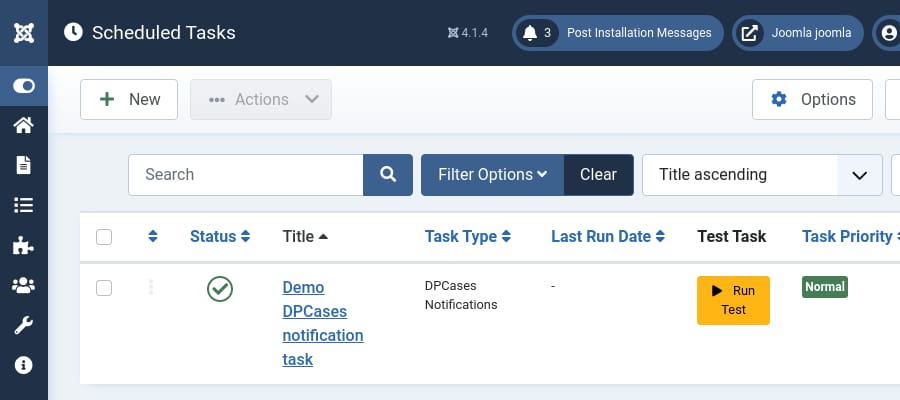Image resolution: width=900 pixels, height=400 pixels.
Task: Open scheduler Options with gear icon
Action: (x=813, y=99)
